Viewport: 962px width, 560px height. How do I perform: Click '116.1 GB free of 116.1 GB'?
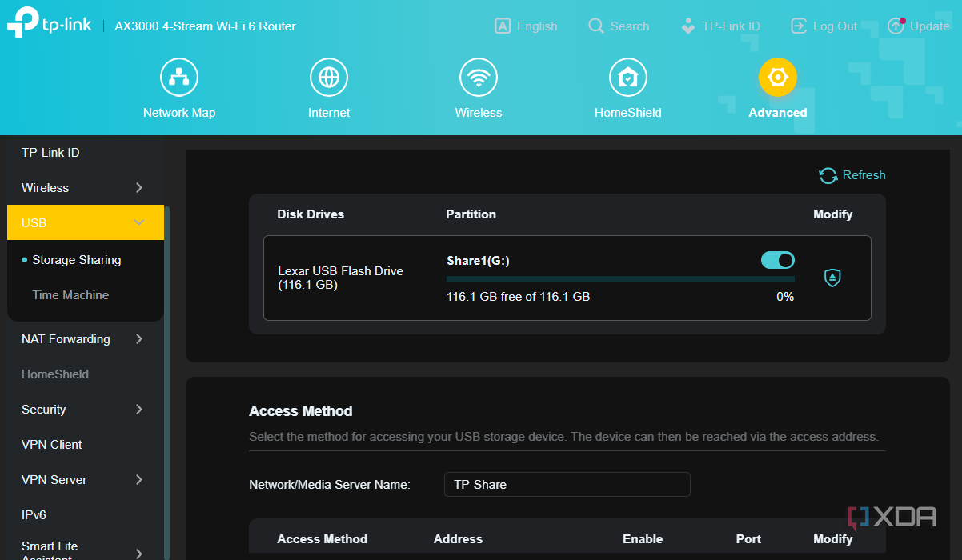519,297
